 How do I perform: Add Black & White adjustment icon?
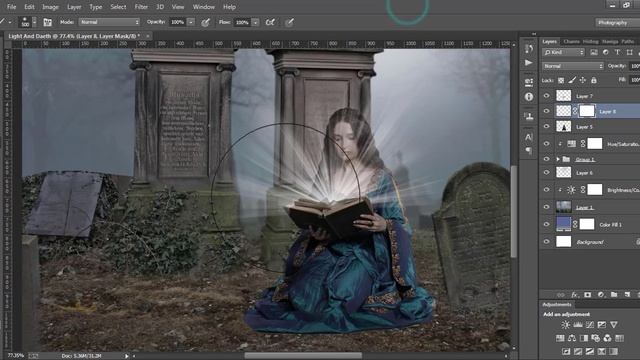[584, 338]
